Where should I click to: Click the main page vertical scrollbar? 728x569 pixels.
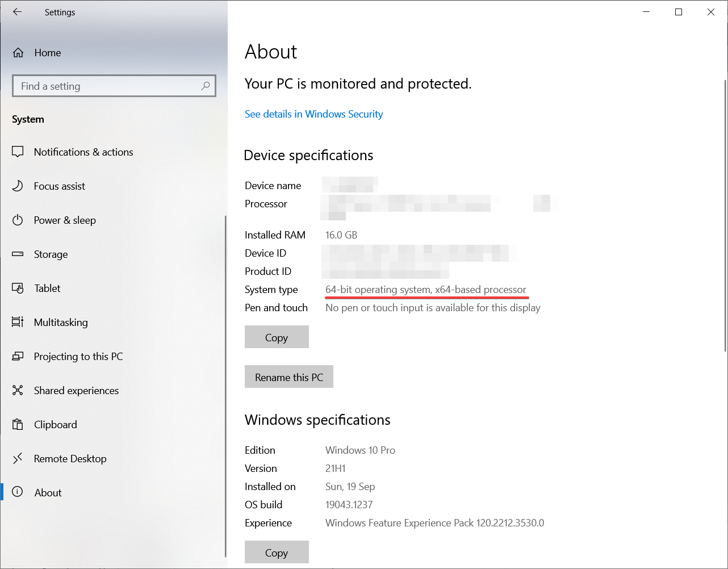(x=725, y=216)
